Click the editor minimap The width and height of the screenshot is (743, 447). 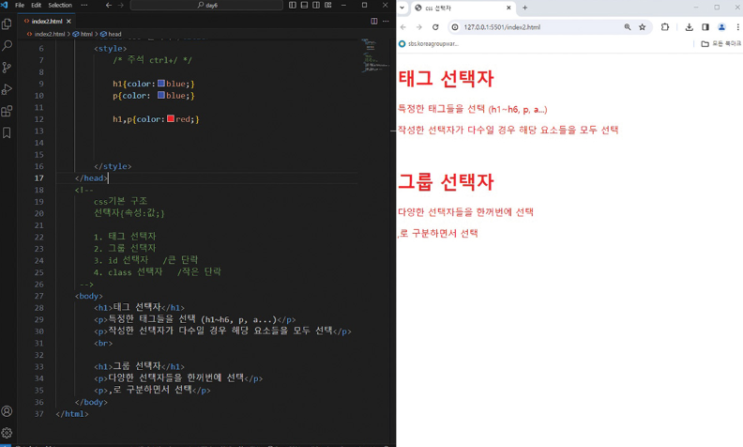(x=375, y=55)
